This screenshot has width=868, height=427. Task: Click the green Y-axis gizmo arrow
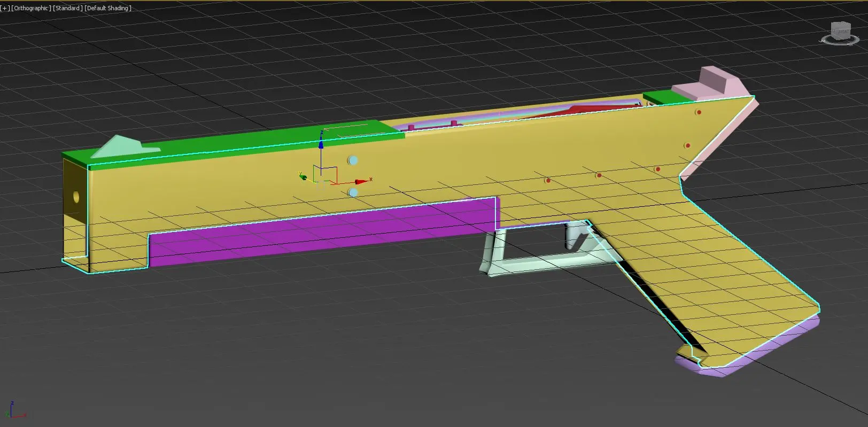pos(303,176)
